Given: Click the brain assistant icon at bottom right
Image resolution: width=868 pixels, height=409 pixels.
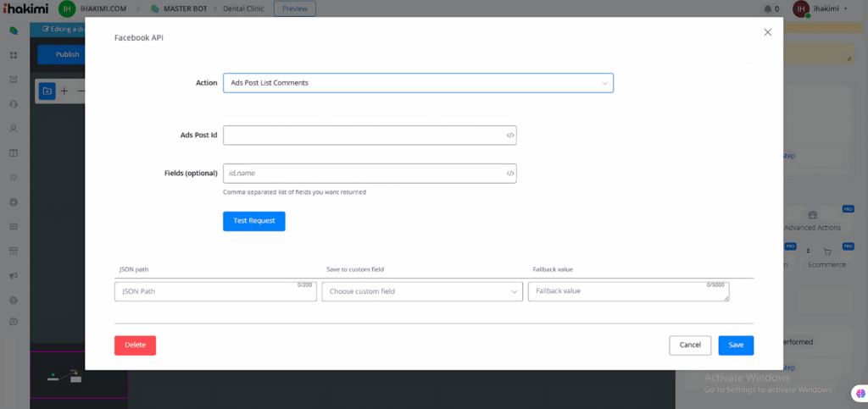Looking at the screenshot, I should [859, 393].
